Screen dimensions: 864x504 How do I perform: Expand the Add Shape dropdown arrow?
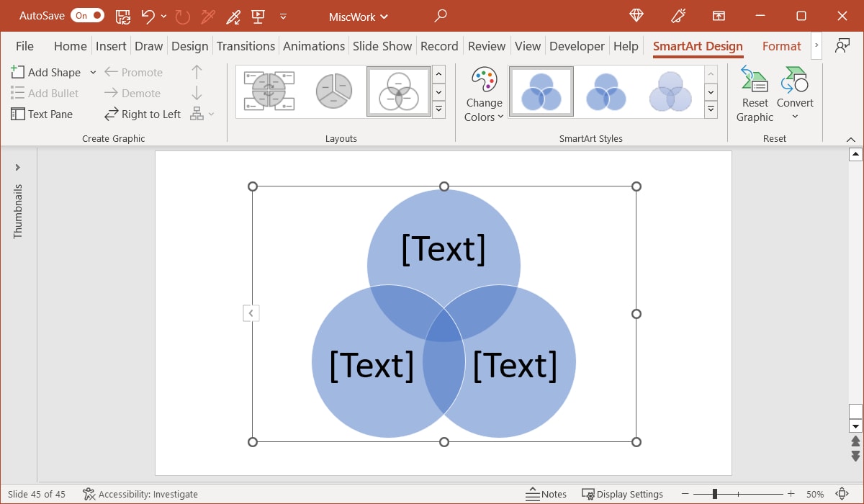pos(93,72)
